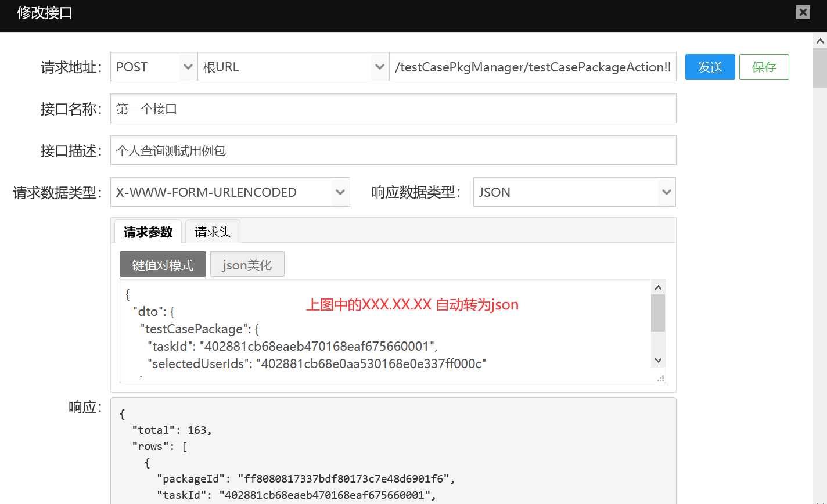This screenshot has width=827, height=504.
Task: Edit the testCasePkgManager URL path field
Action: 533,67
